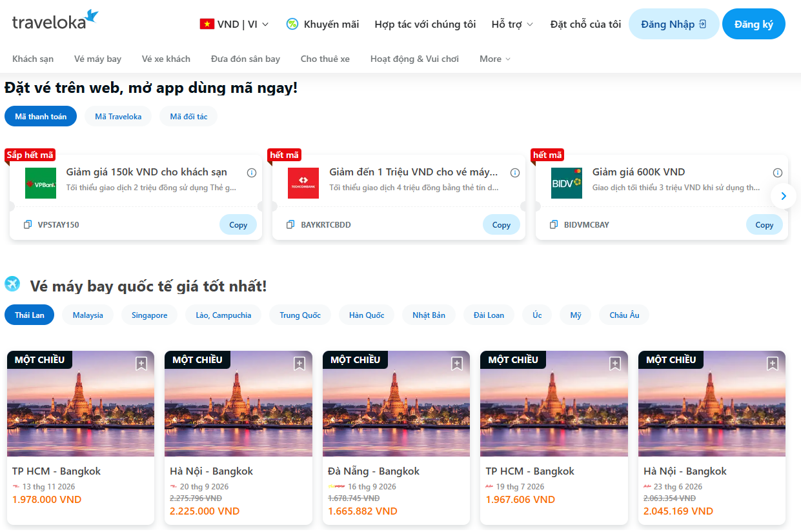The width and height of the screenshot is (801, 532).
Task: Click the percent promo icon beside Khuyến mãi
Action: click(x=292, y=25)
